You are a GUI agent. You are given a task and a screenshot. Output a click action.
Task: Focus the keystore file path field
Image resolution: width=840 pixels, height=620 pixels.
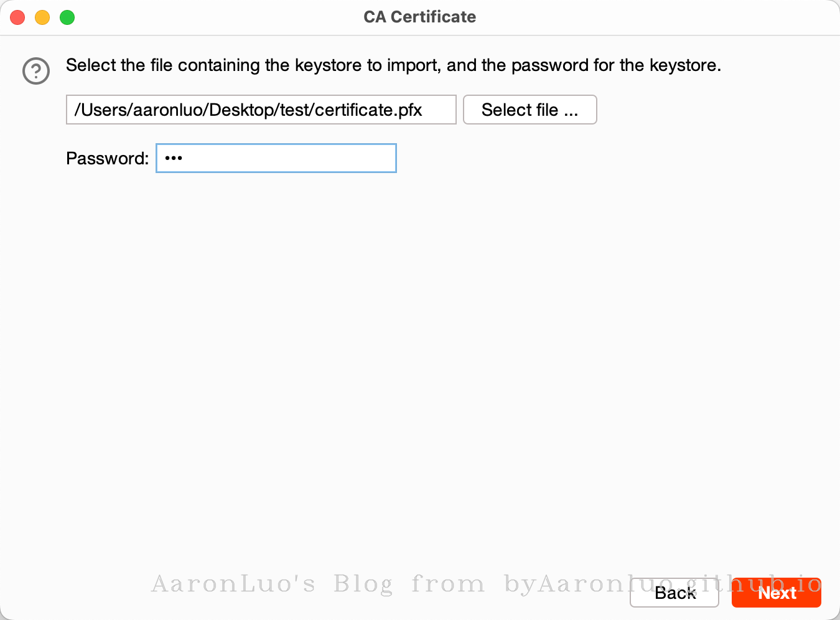point(261,110)
